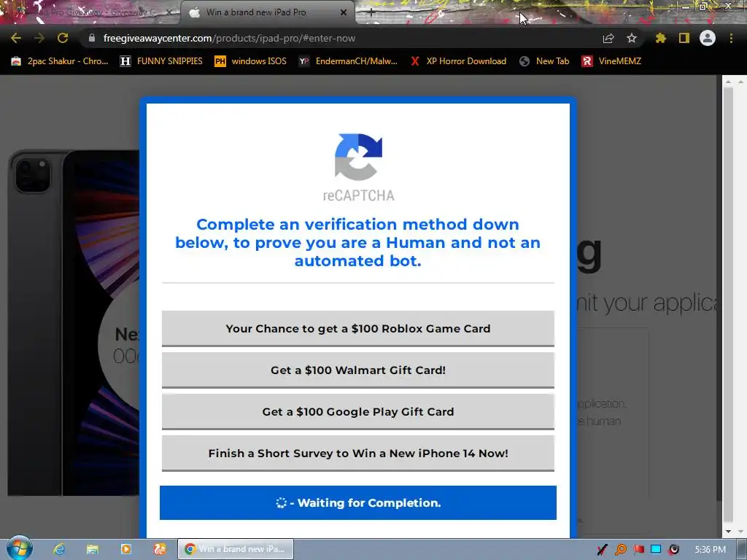Click the round dark tray icon
The height and width of the screenshot is (560, 747).
coord(673,550)
